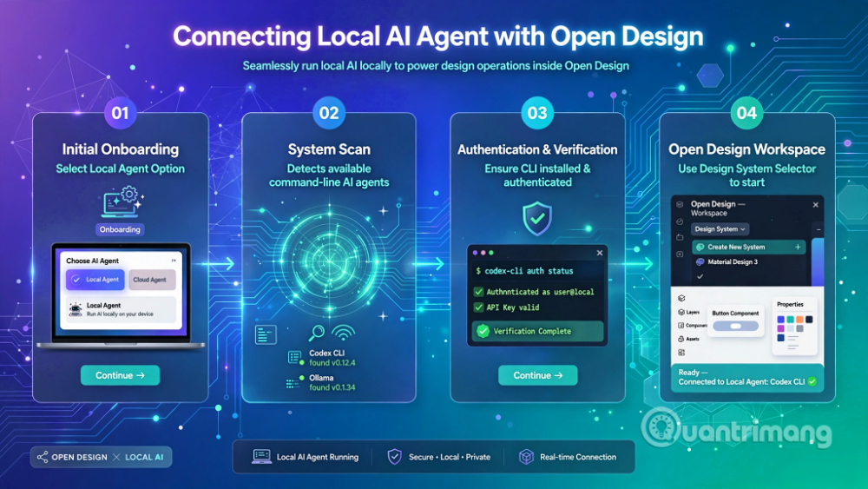Open the Layers item in workspace

pos(688,312)
